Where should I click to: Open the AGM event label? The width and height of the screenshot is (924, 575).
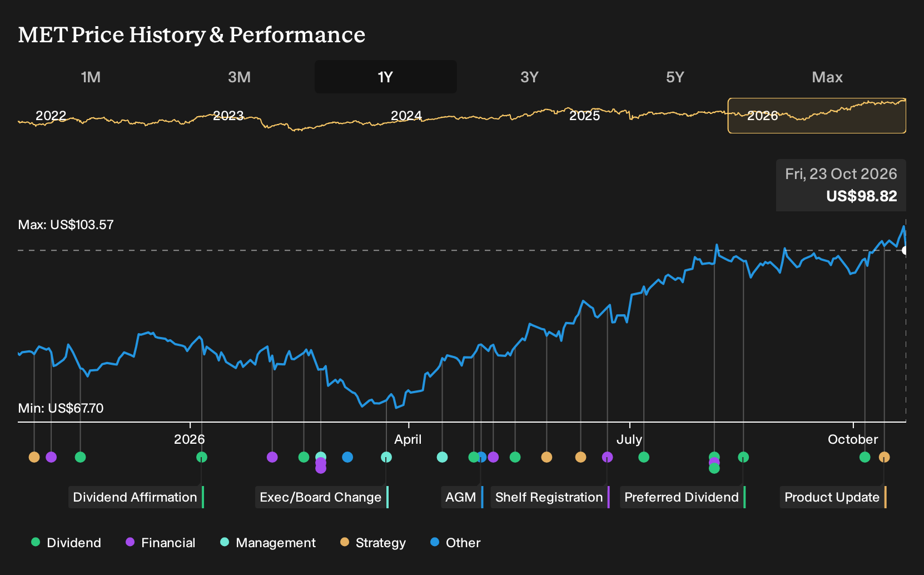[x=461, y=497]
